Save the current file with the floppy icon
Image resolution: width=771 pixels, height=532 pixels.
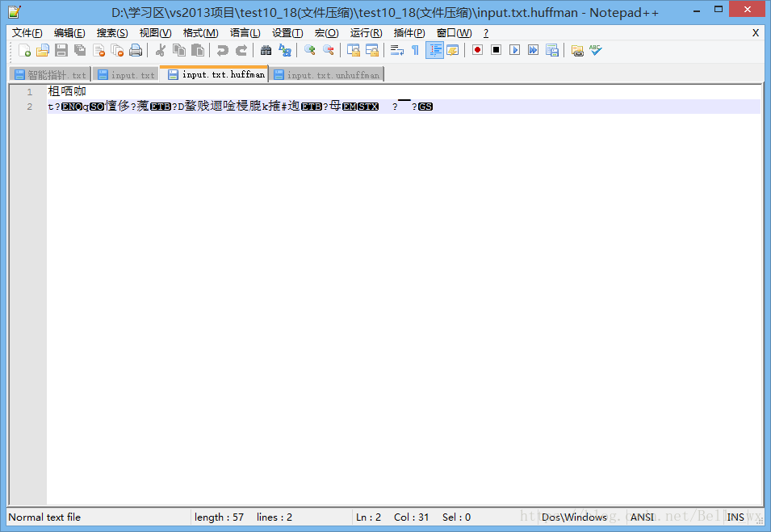point(61,50)
